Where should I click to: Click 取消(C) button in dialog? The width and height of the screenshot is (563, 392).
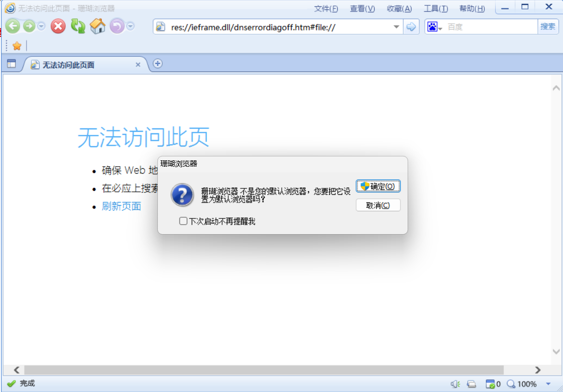(378, 205)
